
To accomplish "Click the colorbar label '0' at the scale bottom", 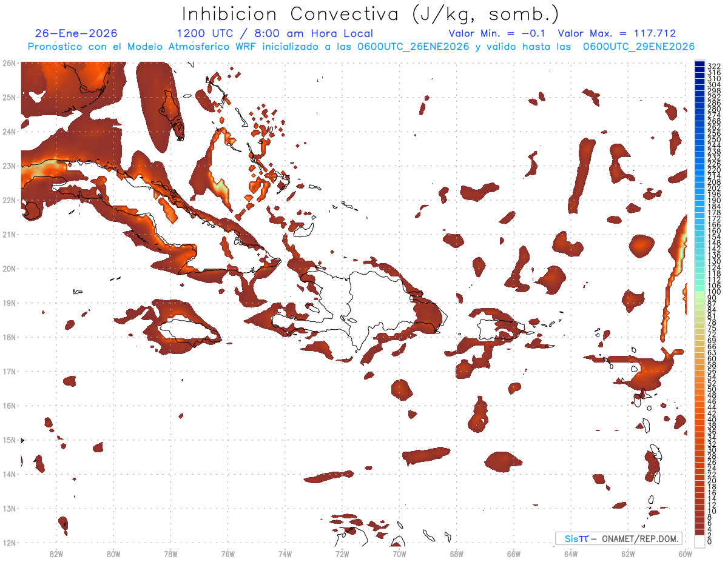I will [710, 541].
